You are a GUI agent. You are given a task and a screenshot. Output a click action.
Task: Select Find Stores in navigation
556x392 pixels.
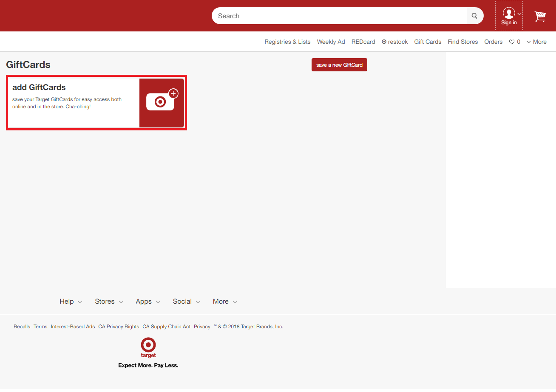462,42
